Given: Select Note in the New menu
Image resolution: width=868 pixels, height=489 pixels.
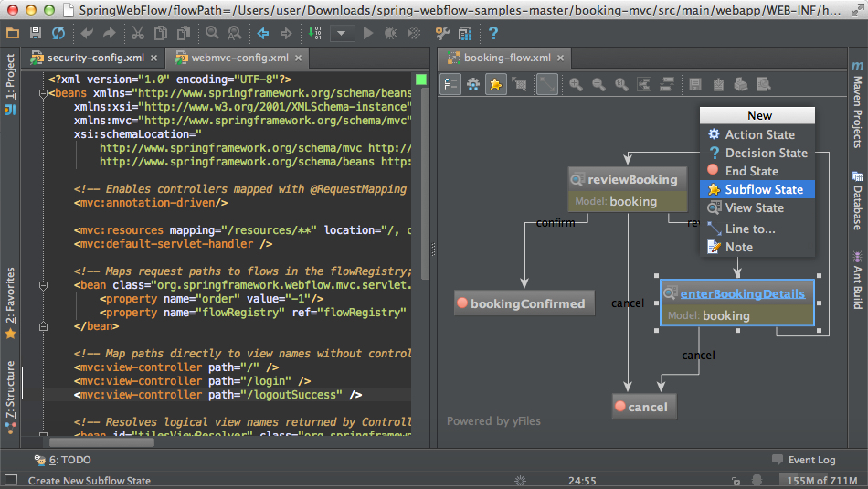Looking at the screenshot, I should pyautogui.click(x=757, y=247).
